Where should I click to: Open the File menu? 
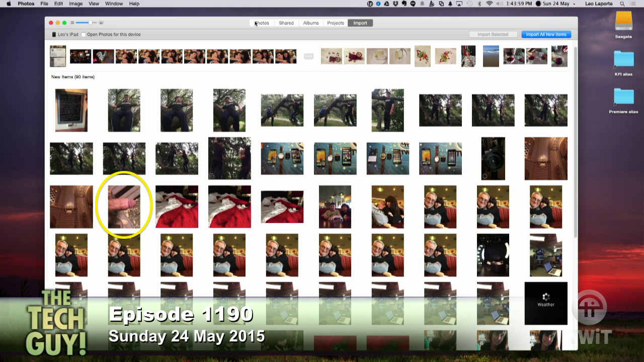click(x=44, y=4)
